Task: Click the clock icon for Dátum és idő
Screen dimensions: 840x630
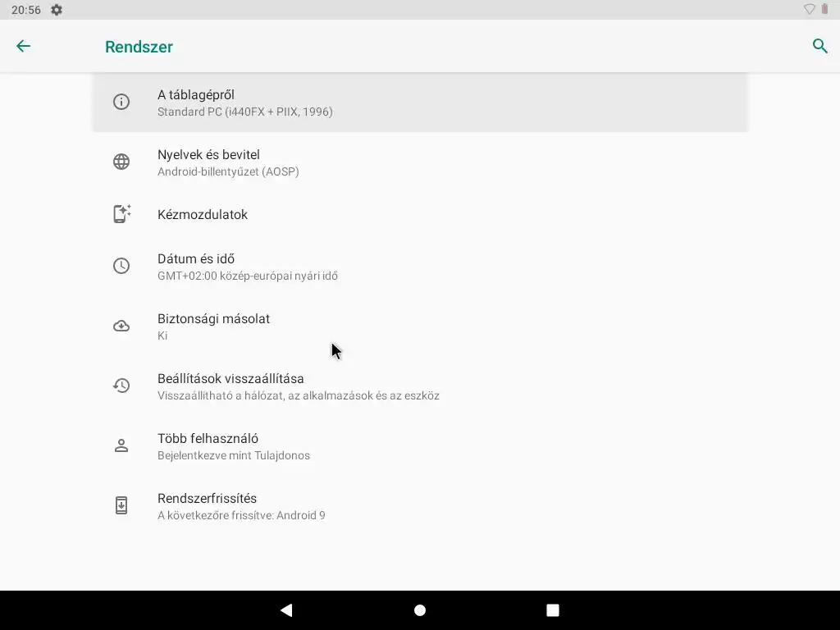Action: coord(121,266)
